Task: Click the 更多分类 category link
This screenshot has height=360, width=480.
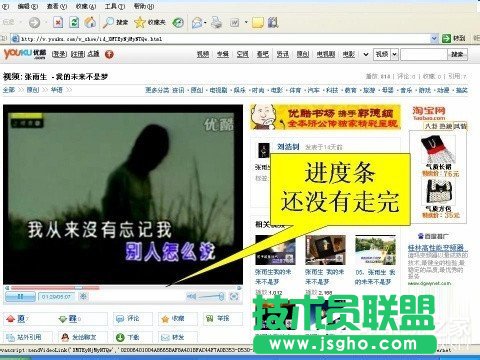Action: point(157,90)
